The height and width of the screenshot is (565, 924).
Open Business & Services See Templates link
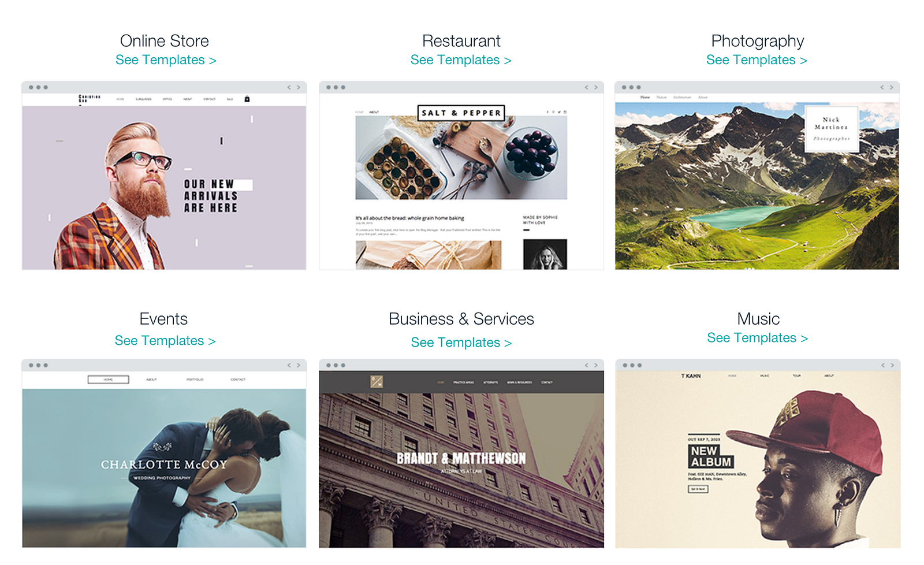coord(461,343)
